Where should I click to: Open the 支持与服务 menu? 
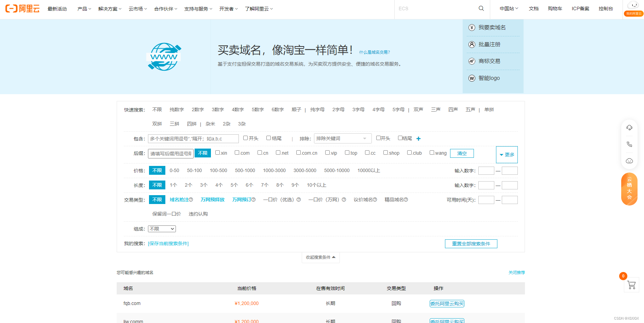(198, 9)
